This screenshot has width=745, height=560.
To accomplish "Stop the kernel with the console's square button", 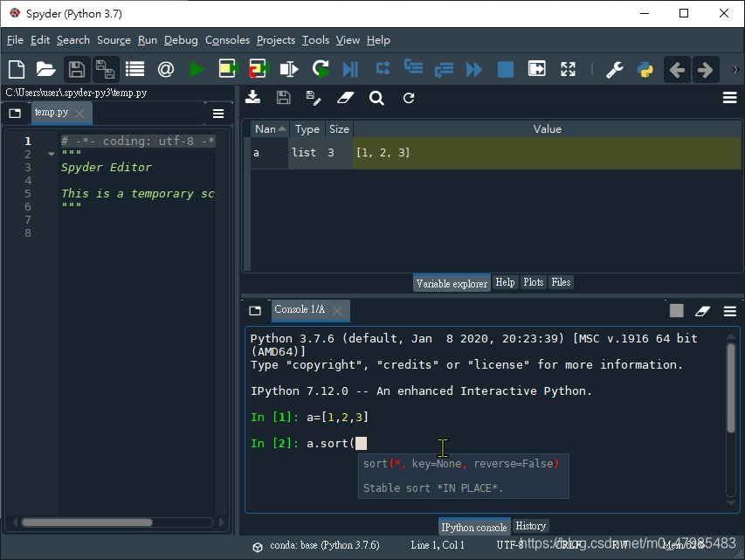I will pos(676,310).
